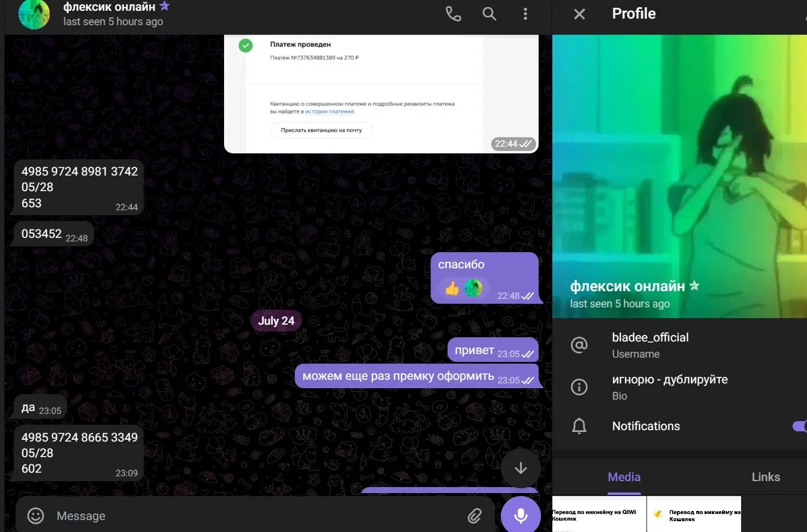Screen dimensions: 807x532
Task: Attach a file with the paperclip icon
Action: click(474, 516)
